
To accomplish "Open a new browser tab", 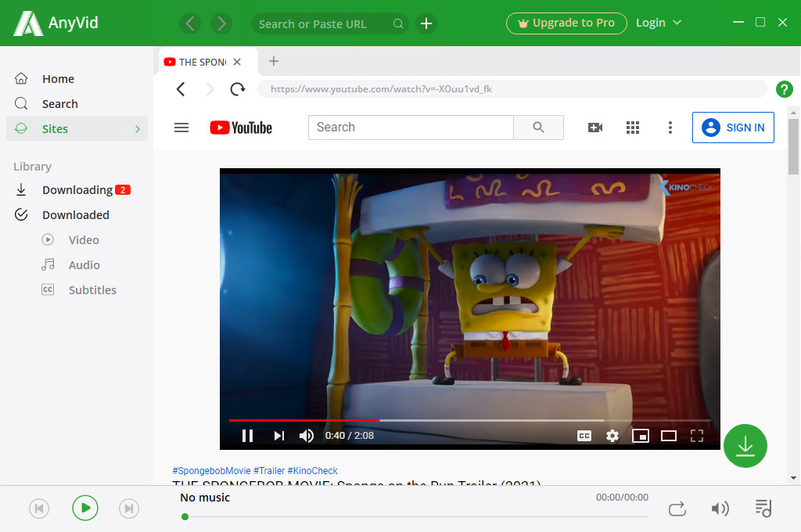I will pos(274,61).
